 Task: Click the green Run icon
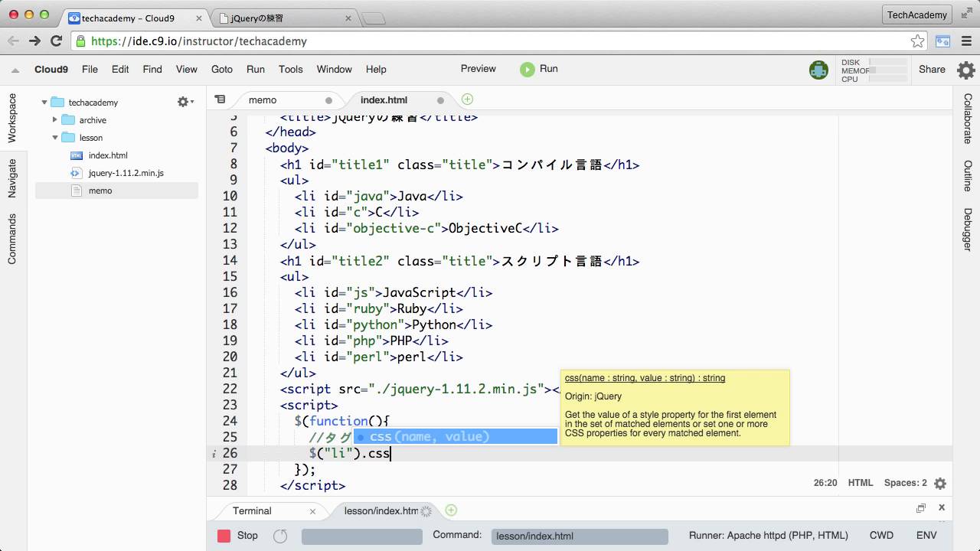coord(527,69)
